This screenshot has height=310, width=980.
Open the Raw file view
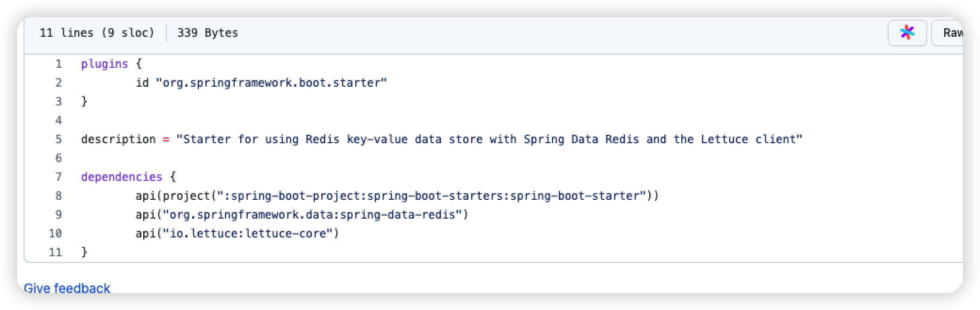(953, 33)
